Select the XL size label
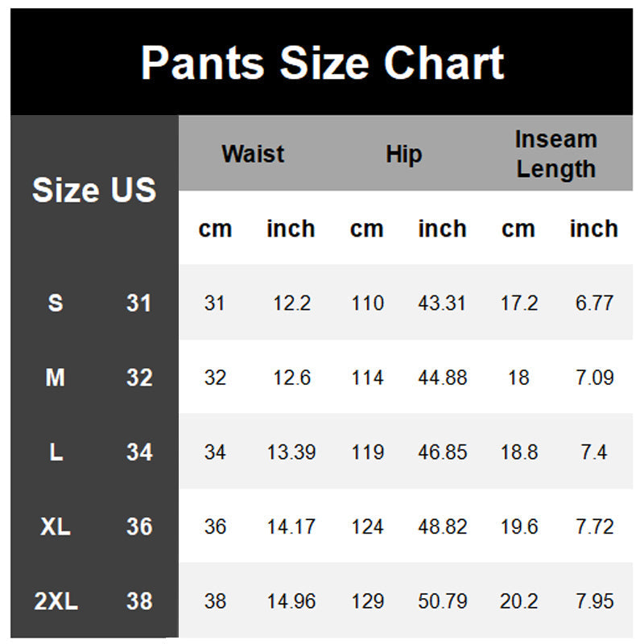 [x=56, y=526]
